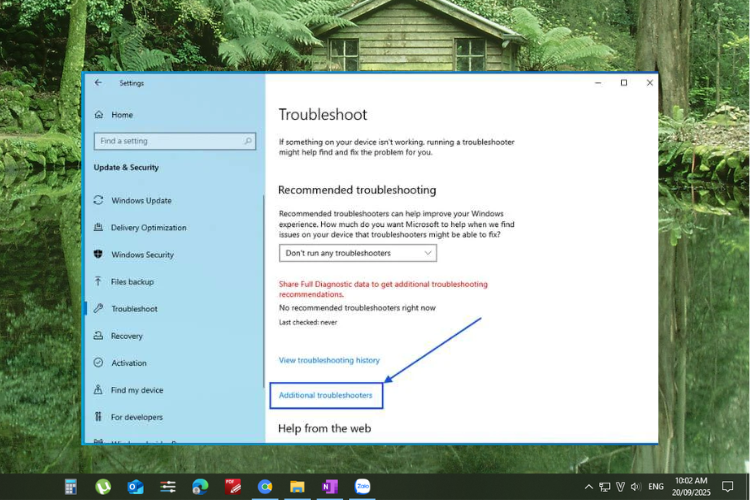The image size is (750, 500).
Task: Click the search magnifier icon
Action: click(x=248, y=141)
